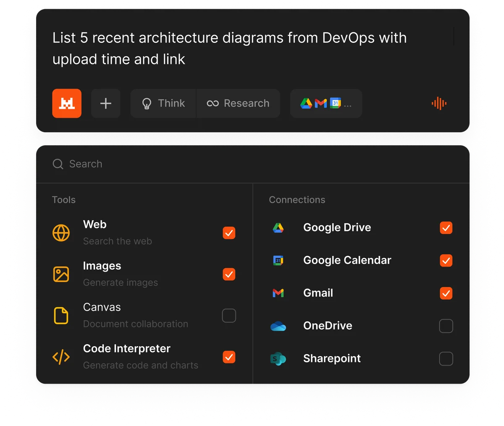Click the Sharepoint icon
504x426 pixels.
click(x=278, y=358)
